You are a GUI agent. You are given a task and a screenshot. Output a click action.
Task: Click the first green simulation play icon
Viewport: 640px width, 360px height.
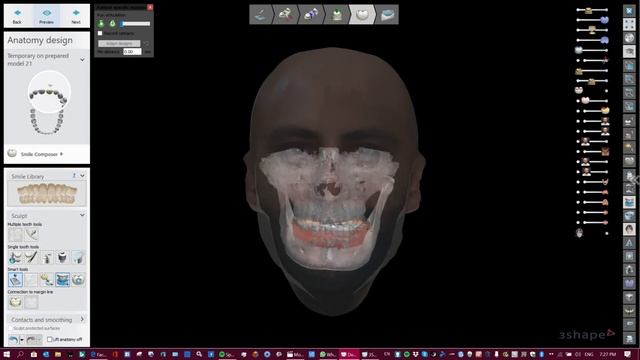click(101, 24)
